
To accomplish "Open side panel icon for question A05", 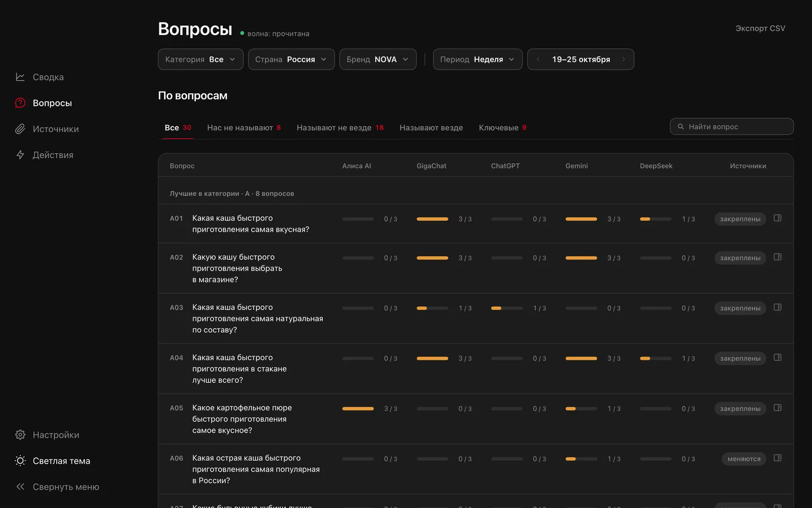I will coord(777,408).
